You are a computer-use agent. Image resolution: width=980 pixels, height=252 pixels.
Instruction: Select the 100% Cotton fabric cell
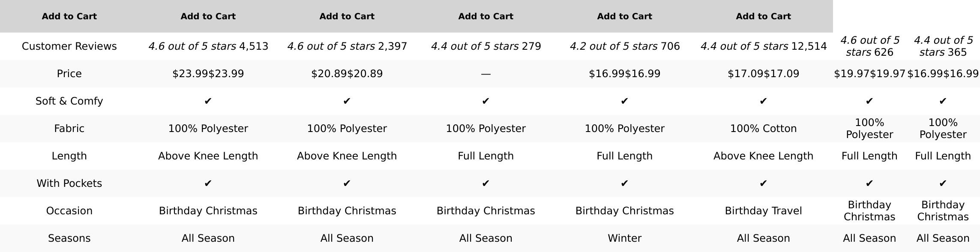click(x=763, y=129)
